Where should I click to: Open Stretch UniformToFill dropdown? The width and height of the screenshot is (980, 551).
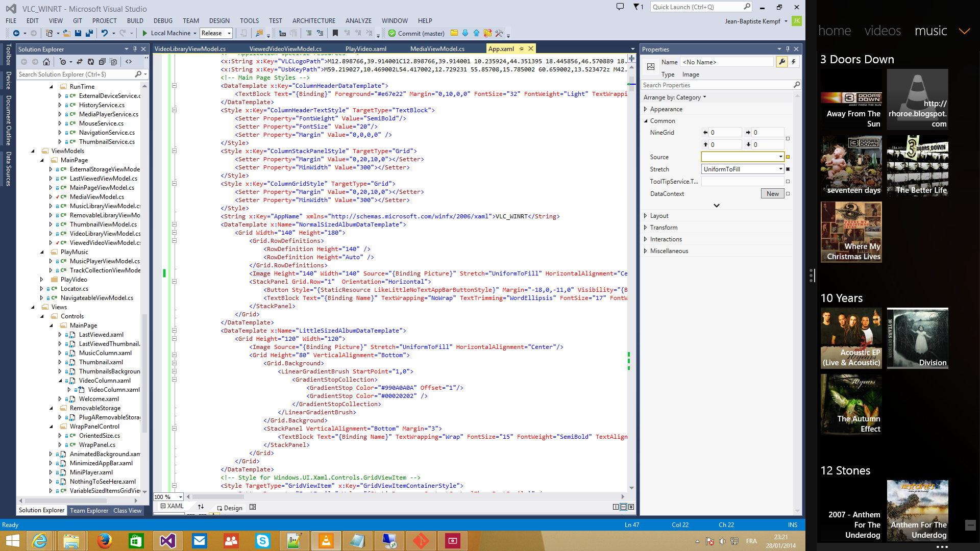780,169
